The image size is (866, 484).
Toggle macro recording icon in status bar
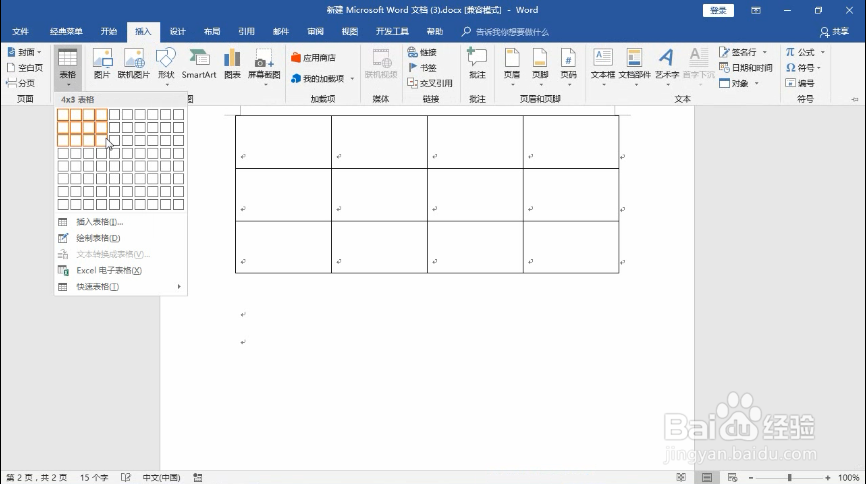coord(198,477)
